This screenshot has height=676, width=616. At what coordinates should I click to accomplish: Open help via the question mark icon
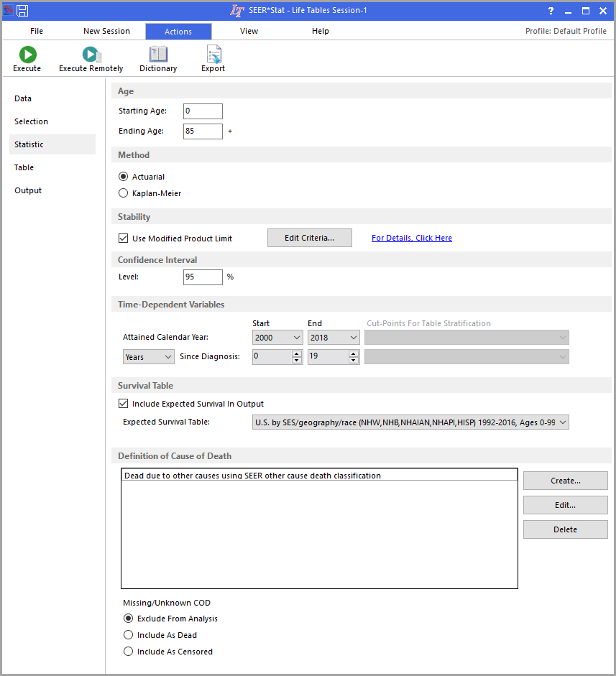(x=550, y=11)
